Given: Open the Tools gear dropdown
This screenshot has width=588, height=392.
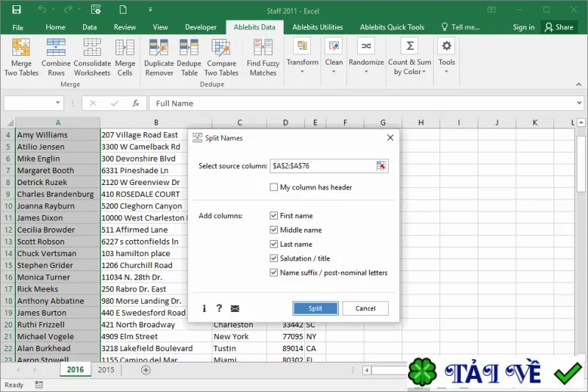Looking at the screenshot, I should click(446, 57).
